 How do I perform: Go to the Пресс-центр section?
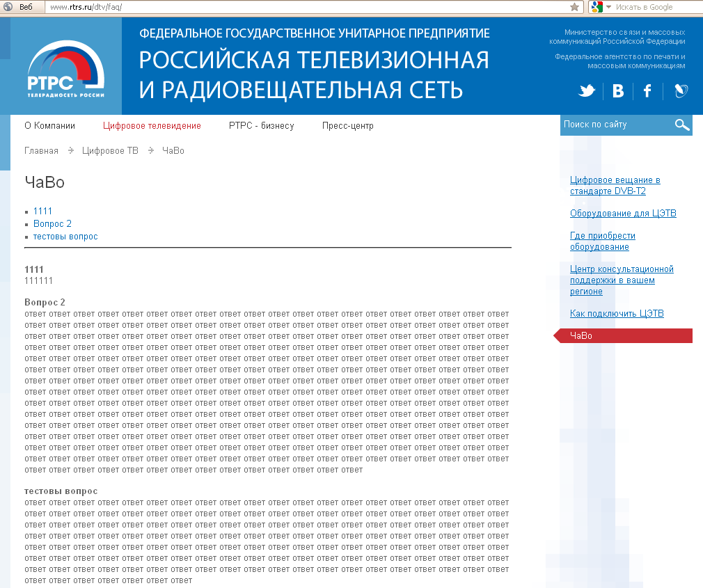pyautogui.click(x=347, y=126)
